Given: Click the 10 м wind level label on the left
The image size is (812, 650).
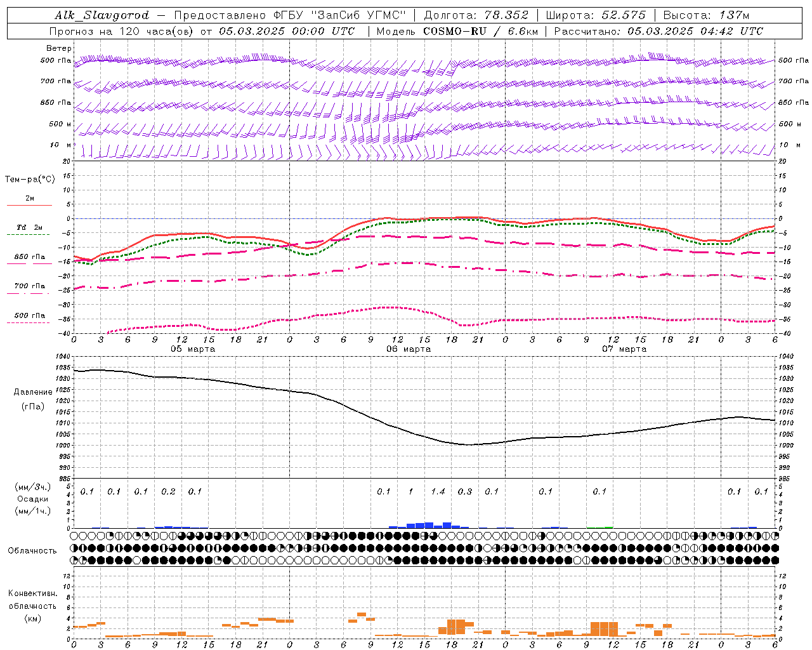Looking at the screenshot, I should tap(61, 145).
